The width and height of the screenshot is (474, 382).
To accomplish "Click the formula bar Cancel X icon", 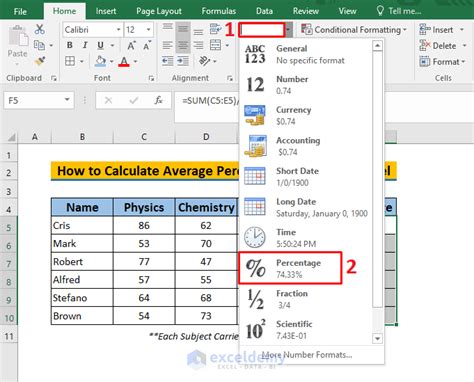I will tap(108, 100).
